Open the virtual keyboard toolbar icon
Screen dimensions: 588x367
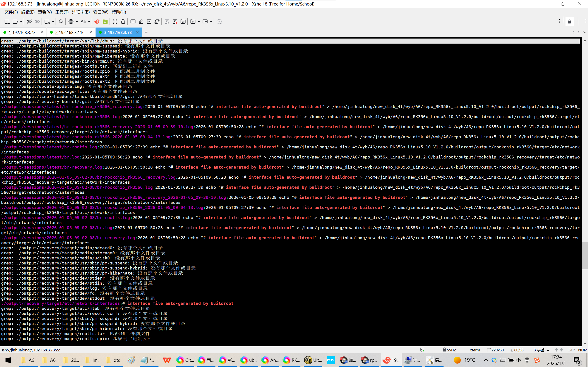[133, 22]
